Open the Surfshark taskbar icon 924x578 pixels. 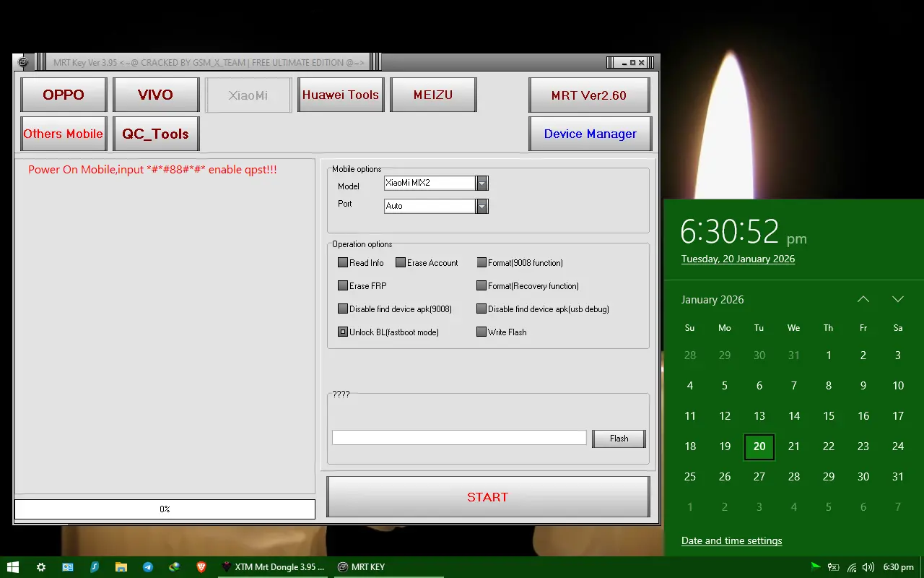pyautogui.click(x=95, y=567)
